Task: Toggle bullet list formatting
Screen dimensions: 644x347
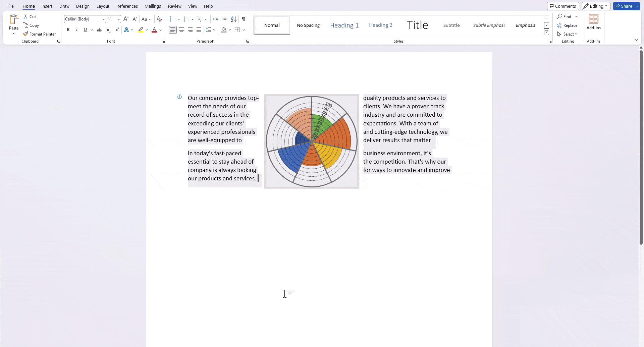Action: [172, 19]
